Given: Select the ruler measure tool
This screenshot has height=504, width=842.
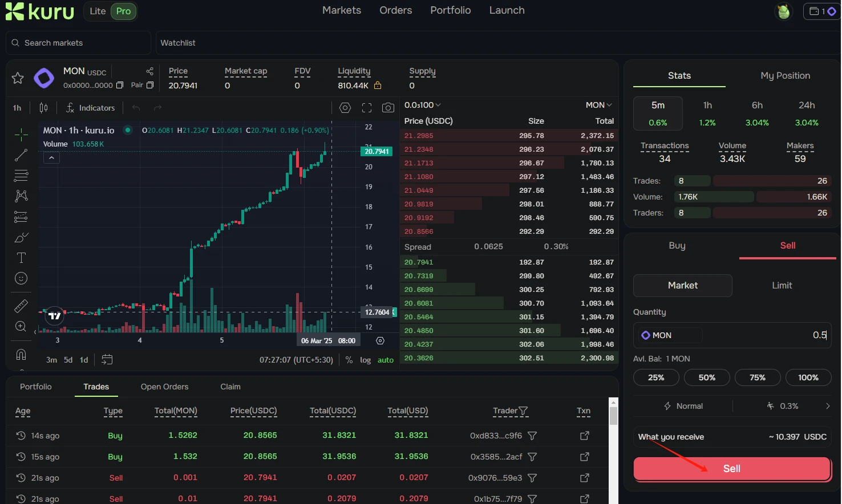Looking at the screenshot, I should coord(21,306).
